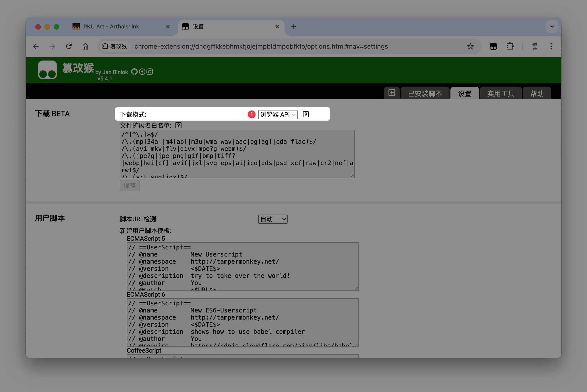
Task: Open the Extensions puzzle piece menu
Action: tap(510, 46)
